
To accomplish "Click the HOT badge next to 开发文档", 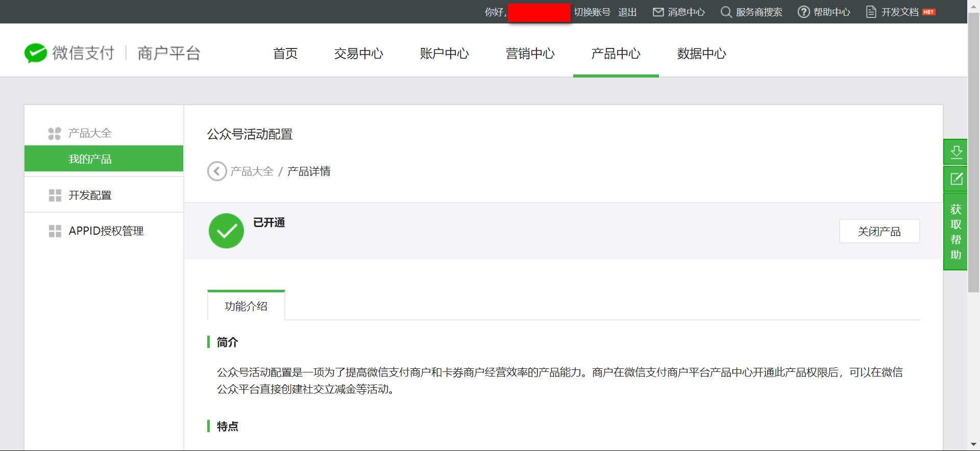I will coord(929,12).
